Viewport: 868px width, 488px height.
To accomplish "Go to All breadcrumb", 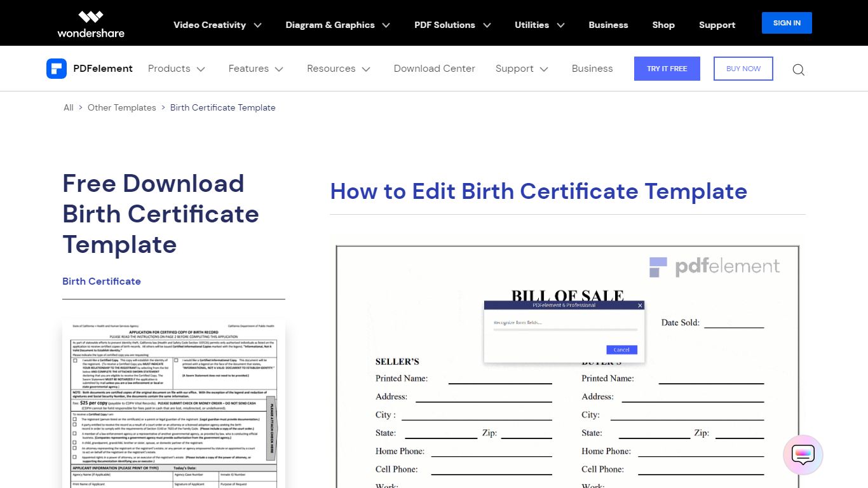I will [69, 107].
